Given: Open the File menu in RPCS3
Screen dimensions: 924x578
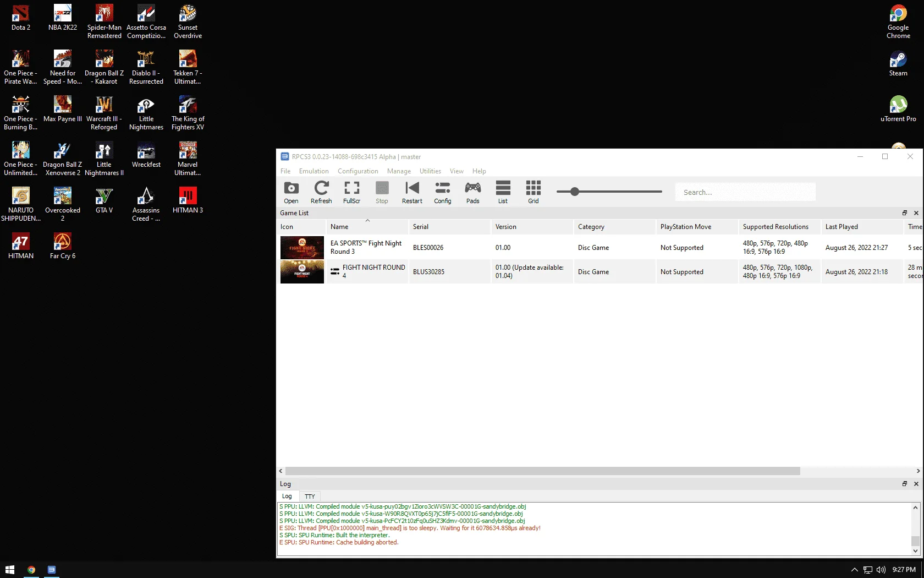Looking at the screenshot, I should coord(285,171).
